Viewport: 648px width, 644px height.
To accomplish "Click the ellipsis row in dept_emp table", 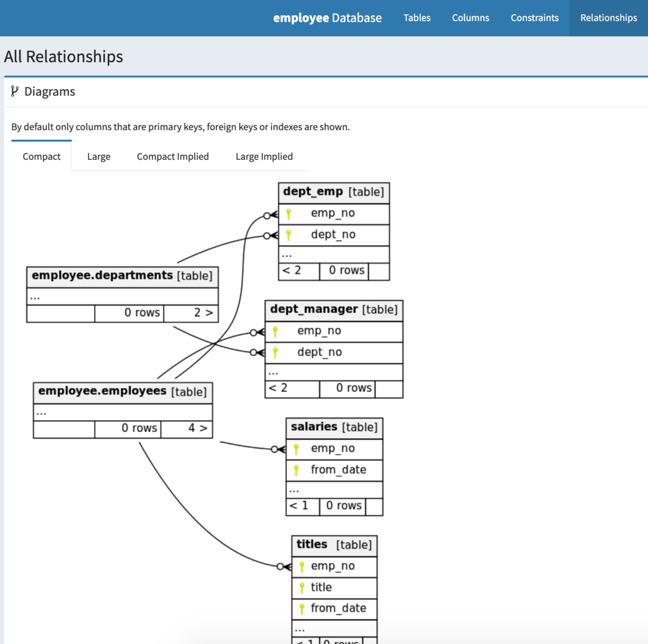I will 334,254.
